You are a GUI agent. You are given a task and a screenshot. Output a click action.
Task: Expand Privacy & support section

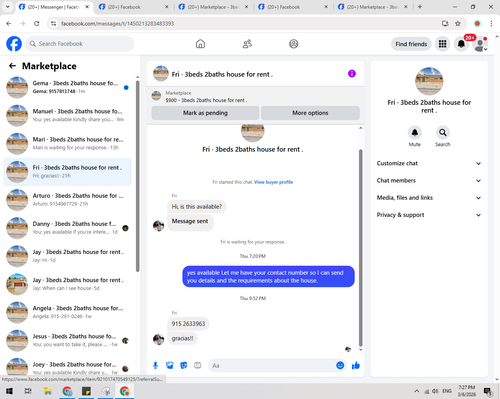(x=429, y=215)
